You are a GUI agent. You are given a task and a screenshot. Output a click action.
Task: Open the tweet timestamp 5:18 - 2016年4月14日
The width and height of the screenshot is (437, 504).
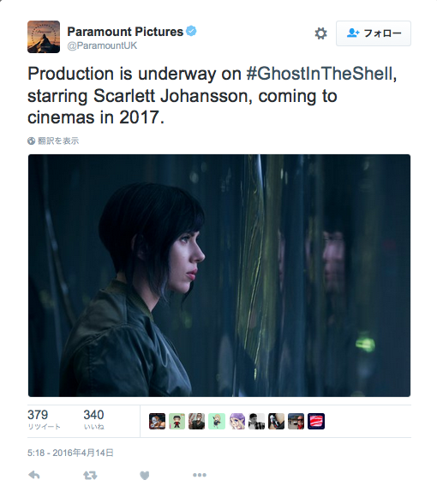click(70, 453)
